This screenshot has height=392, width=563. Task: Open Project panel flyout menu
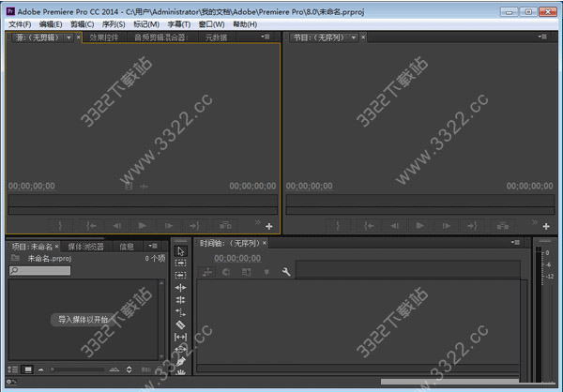(153, 246)
